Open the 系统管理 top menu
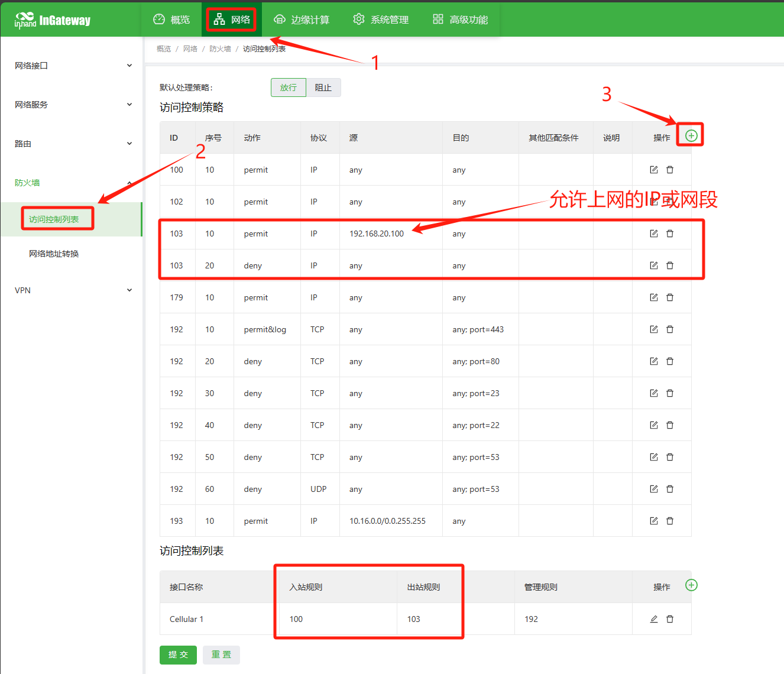The image size is (784, 674). tap(381, 20)
